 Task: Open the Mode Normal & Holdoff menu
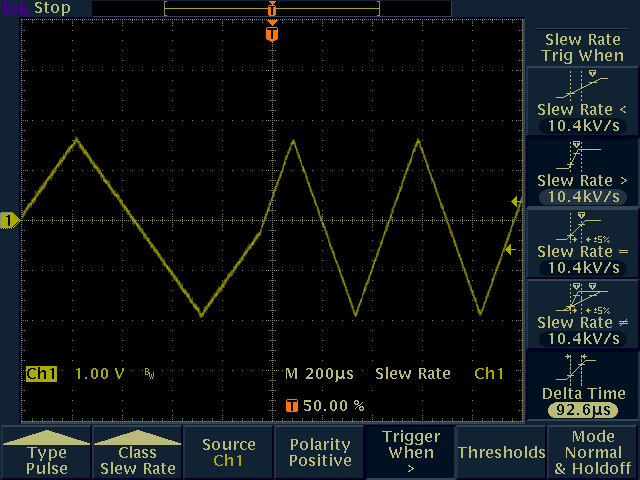coord(593,452)
